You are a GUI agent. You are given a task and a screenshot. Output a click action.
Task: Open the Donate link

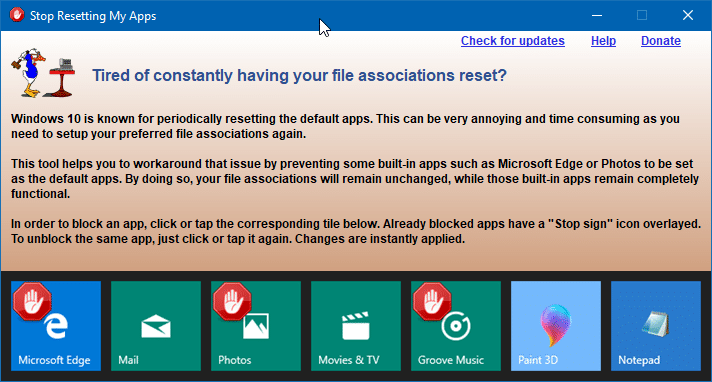click(661, 41)
